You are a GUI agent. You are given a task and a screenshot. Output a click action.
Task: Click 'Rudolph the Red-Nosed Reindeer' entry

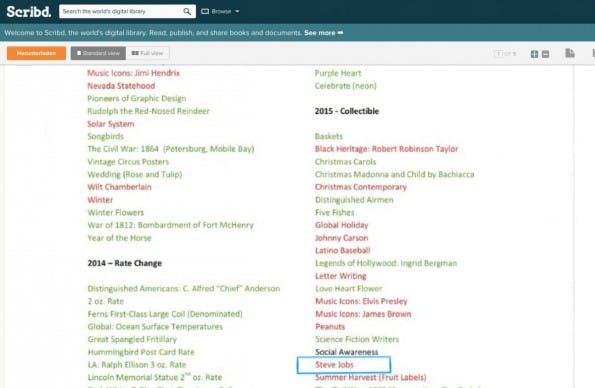coord(148,111)
